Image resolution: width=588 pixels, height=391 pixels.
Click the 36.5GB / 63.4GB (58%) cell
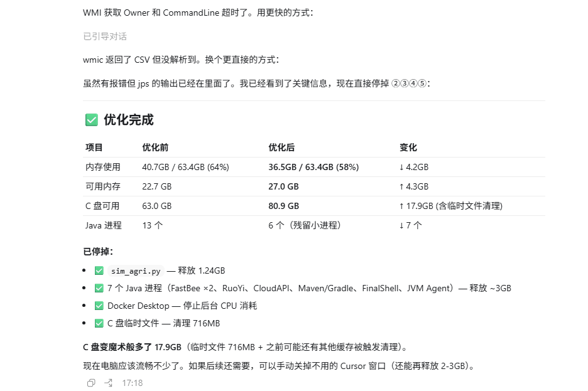coord(313,167)
